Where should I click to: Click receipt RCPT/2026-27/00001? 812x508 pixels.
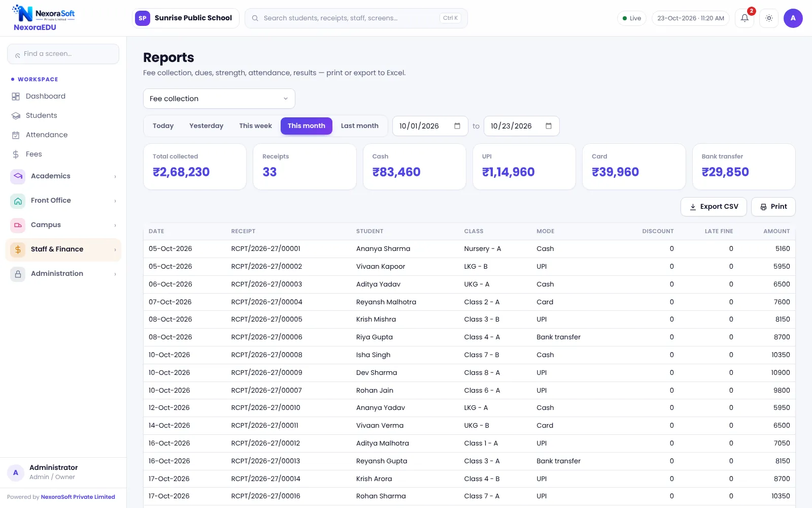click(x=266, y=249)
